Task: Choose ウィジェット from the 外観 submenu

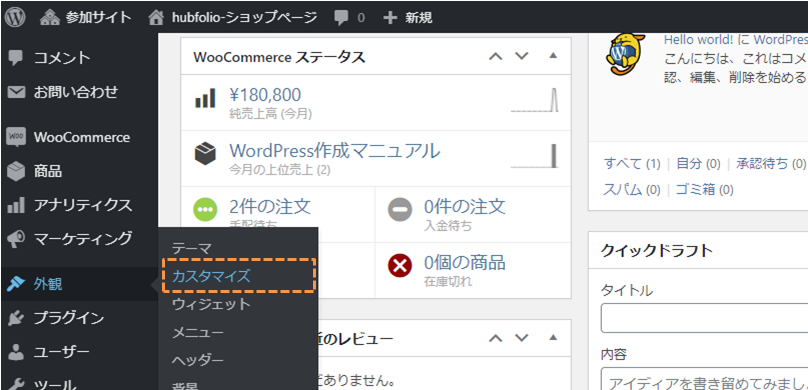Action: (211, 304)
